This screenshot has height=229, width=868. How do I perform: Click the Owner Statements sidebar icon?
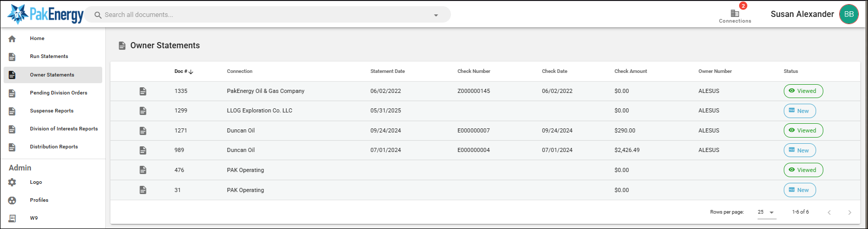[x=12, y=75]
